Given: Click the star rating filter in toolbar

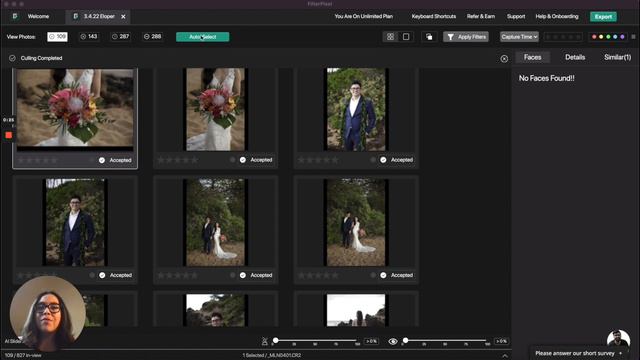Looking at the screenshot, I should [563, 37].
